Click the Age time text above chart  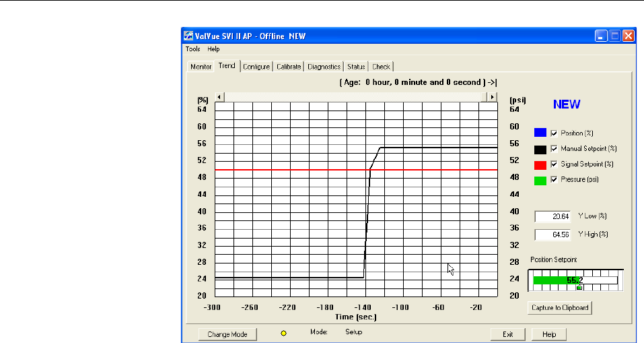[x=418, y=82]
